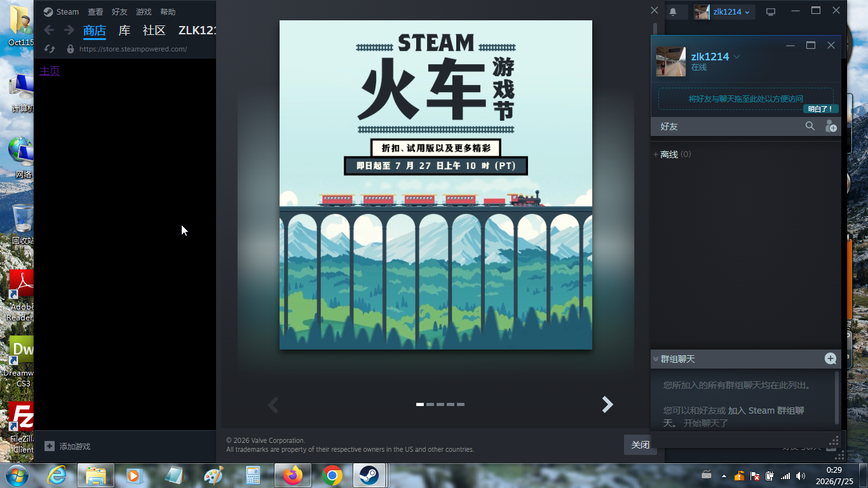Viewport: 868px width, 488px height.
Task: Click the promo overlay vertical scrollbar
Action: (655, 30)
